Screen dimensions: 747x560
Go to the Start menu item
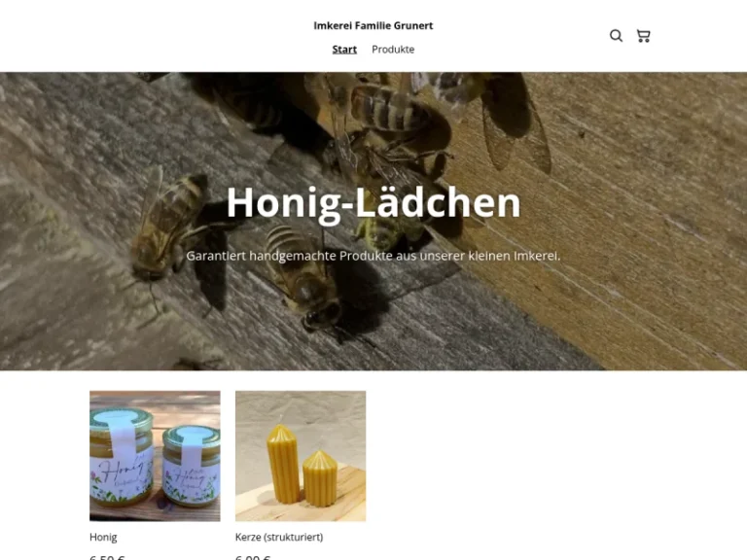(x=344, y=50)
